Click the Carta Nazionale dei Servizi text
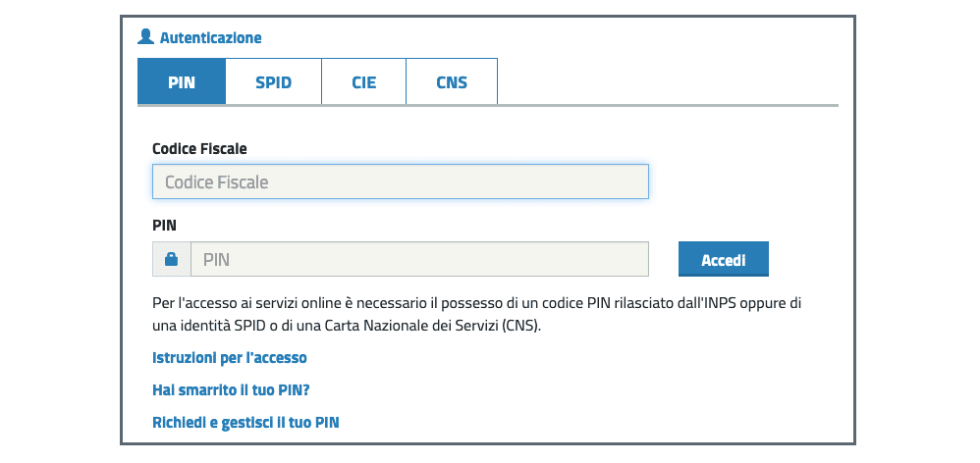Image resolution: width=980 pixels, height=463 pixels. pyautogui.click(x=411, y=325)
